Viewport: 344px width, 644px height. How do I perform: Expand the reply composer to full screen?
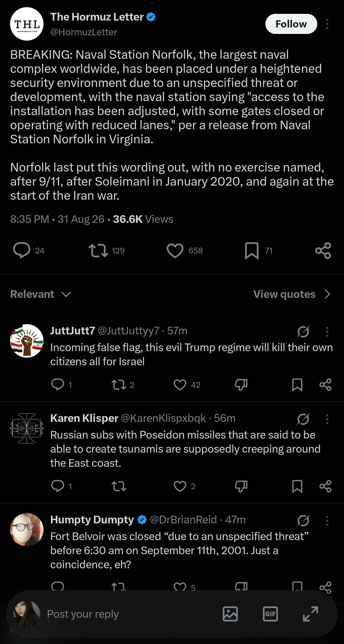(311, 614)
